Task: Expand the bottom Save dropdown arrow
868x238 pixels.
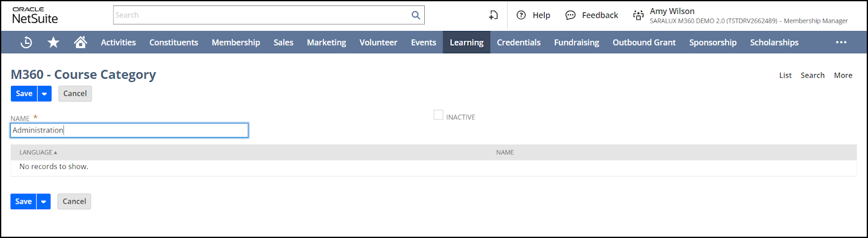Action: click(x=43, y=202)
